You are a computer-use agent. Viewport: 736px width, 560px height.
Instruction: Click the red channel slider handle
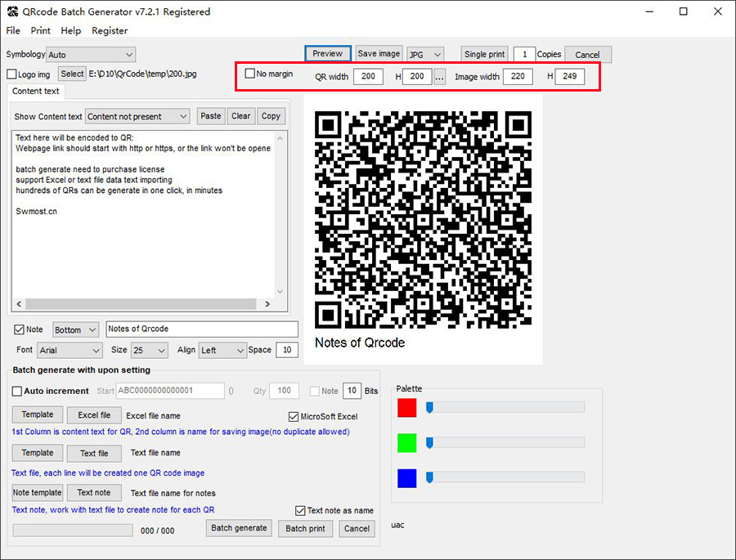(429, 407)
